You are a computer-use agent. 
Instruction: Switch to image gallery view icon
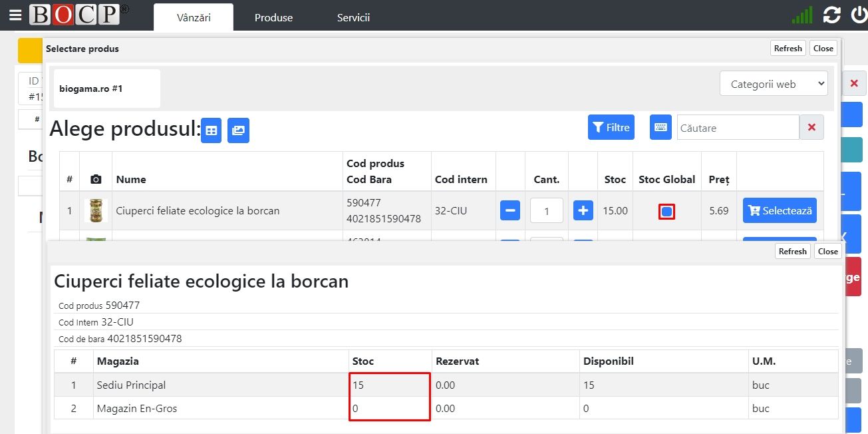coord(238,130)
